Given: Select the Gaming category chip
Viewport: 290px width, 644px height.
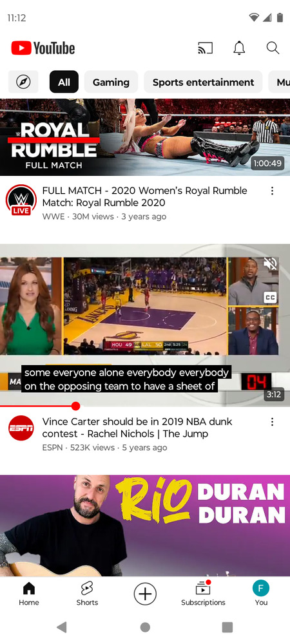Looking at the screenshot, I should [111, 82].
